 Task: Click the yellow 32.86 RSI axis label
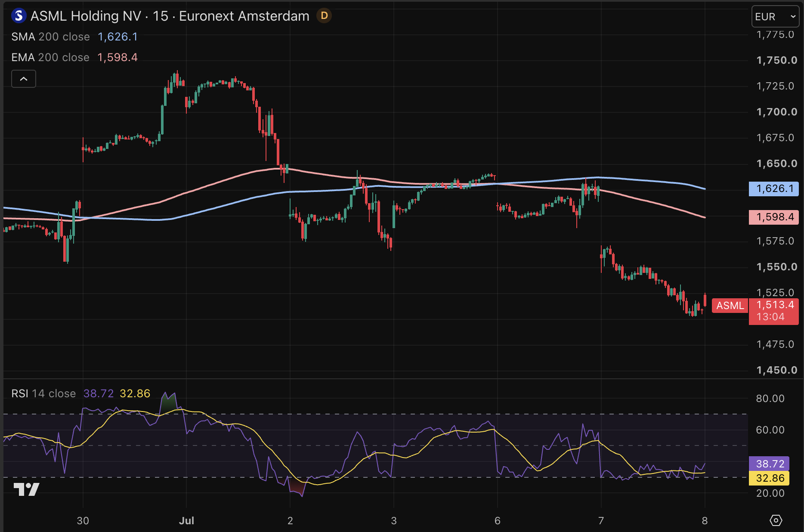coord(769,478)
